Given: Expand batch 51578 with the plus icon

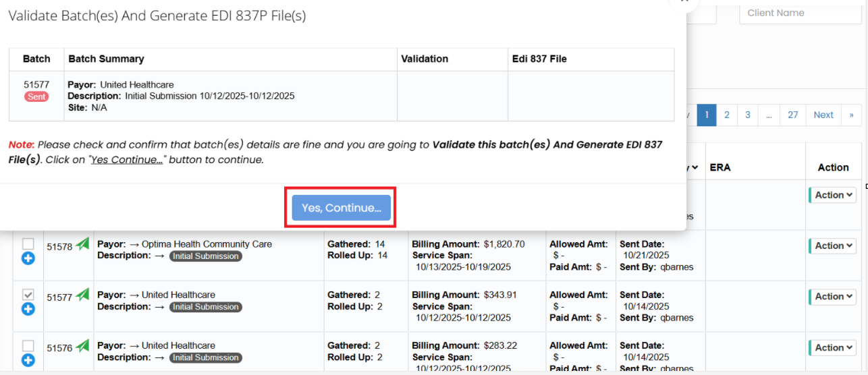Looking at the screenshot, I should coord(28,258).
